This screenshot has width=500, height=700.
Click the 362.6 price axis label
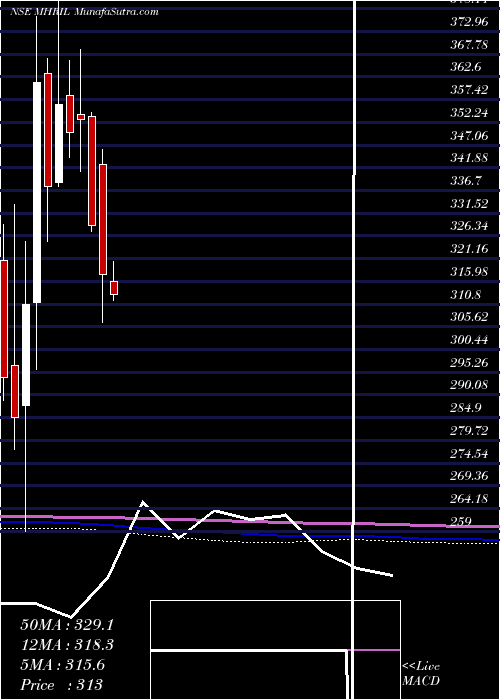466,67
